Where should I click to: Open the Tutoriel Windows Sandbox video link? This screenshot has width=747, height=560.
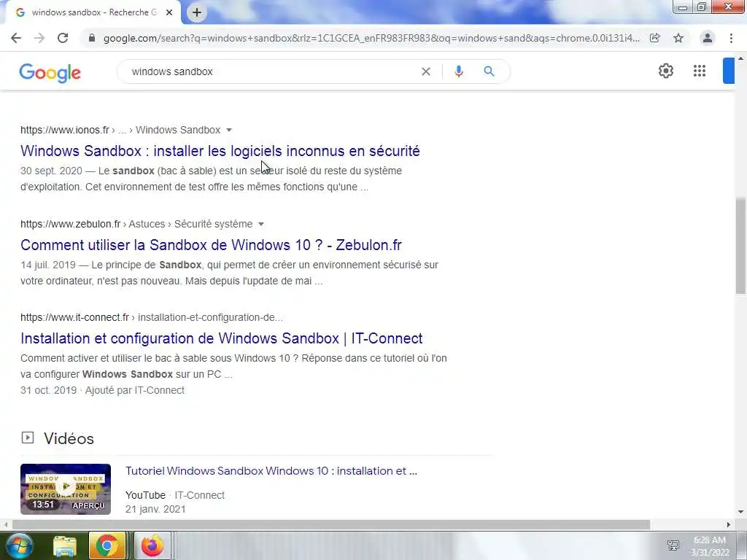[271, 471]
